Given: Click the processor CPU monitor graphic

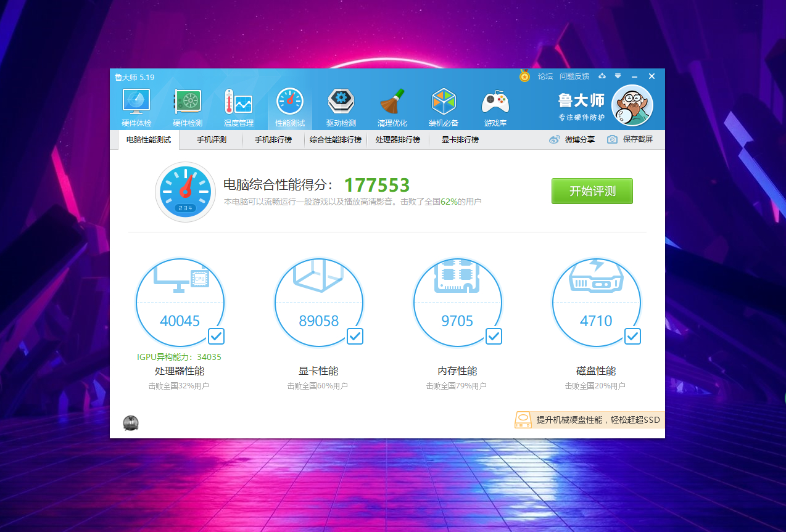Looking at the screenshot, I should [181, 279].
